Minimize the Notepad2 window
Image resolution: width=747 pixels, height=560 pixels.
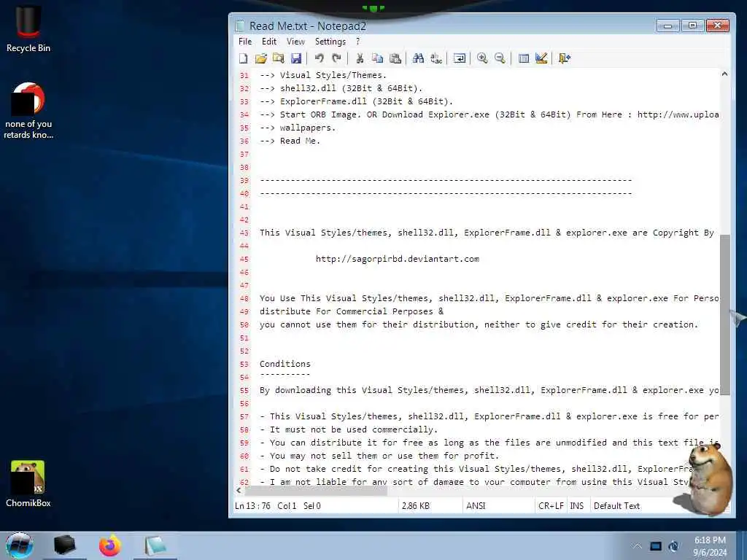tap(668, 26)
